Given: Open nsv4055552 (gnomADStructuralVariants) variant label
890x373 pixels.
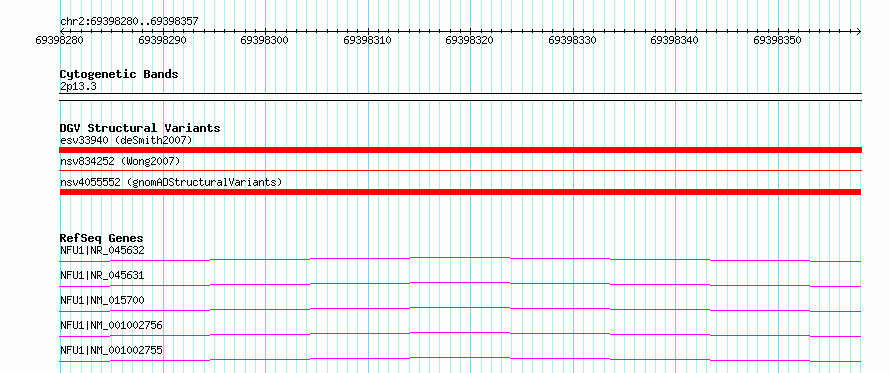Looking at the screenshot, I should coord(171,183).
